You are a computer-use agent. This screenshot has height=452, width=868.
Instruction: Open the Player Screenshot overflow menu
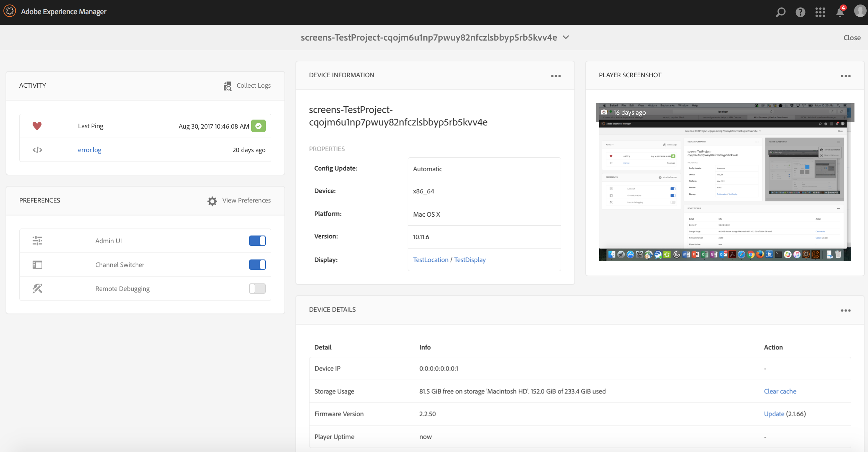pos(846,75)
